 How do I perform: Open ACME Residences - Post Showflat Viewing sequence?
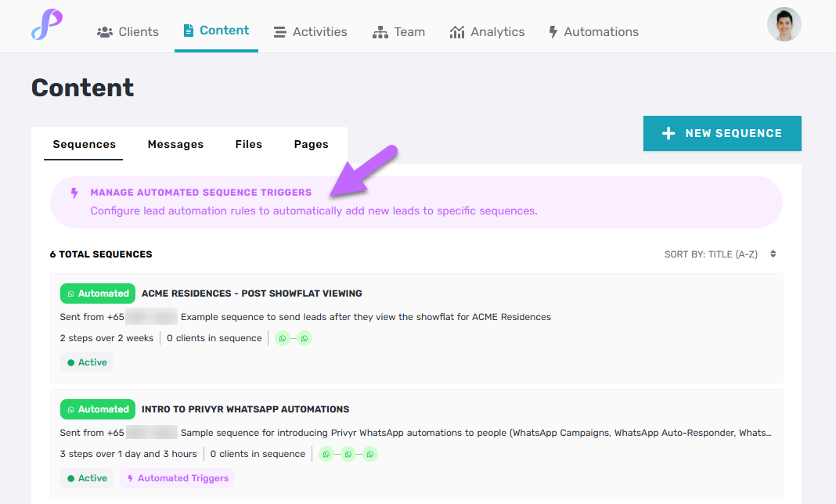(251, 293)
